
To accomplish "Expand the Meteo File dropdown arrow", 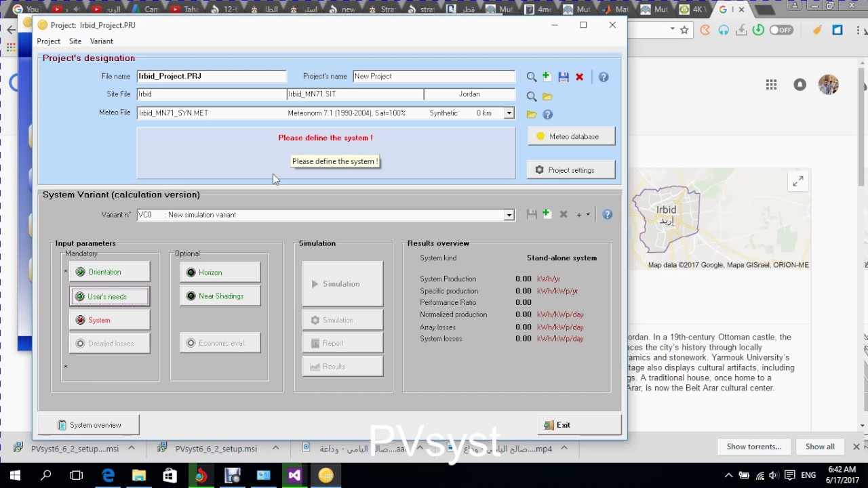I will (x=509, y=113).
